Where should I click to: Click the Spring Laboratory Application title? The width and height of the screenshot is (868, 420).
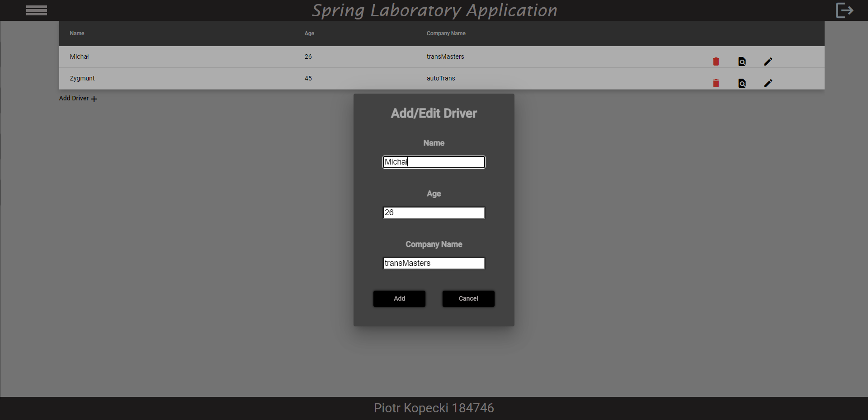434,10
